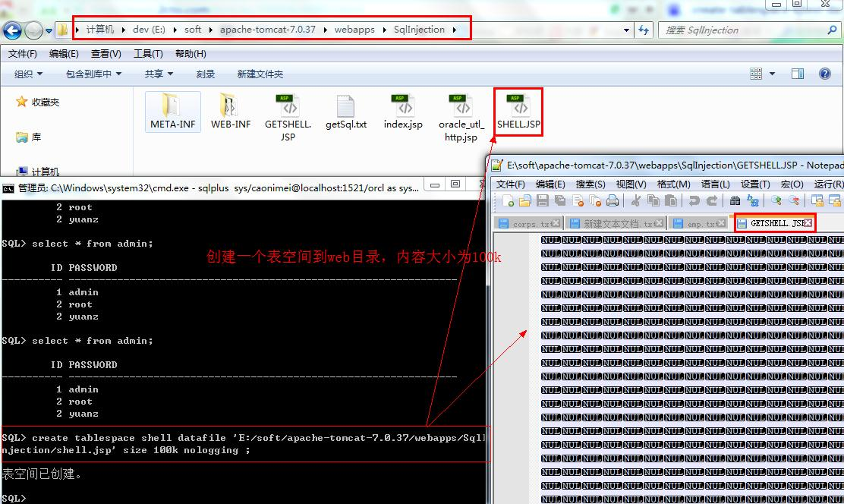The image size is (844, 504).
Task: Open the Notepad++ 搜索(S) menu
Action: click(x=590, y=184)
